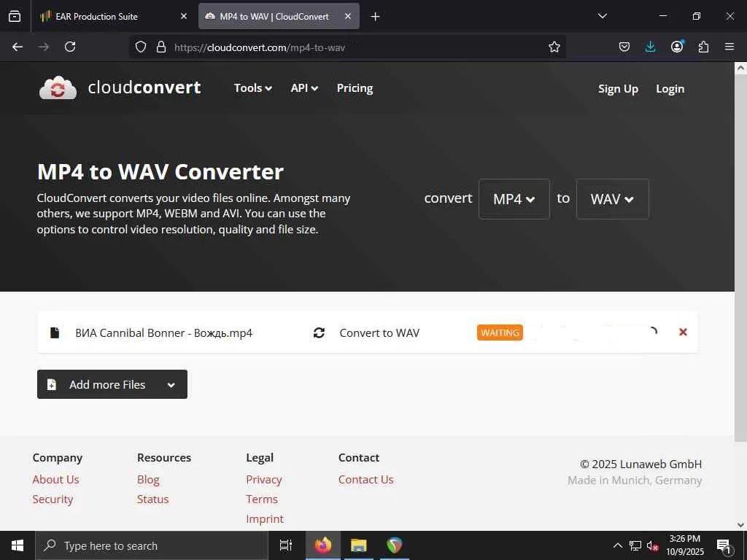The height and width of the screenshot is (560, 747).
Task: Open the About Us link
Action: point(55,480)
